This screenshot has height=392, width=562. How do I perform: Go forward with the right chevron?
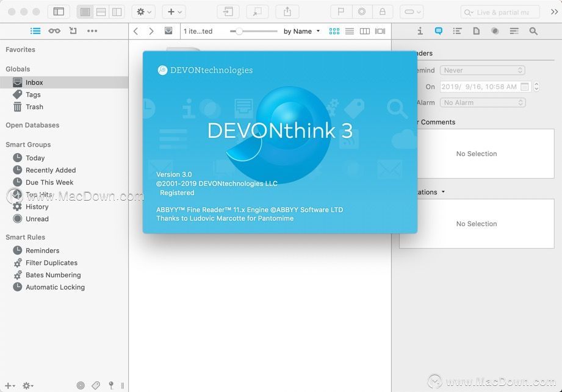point(151,32)
